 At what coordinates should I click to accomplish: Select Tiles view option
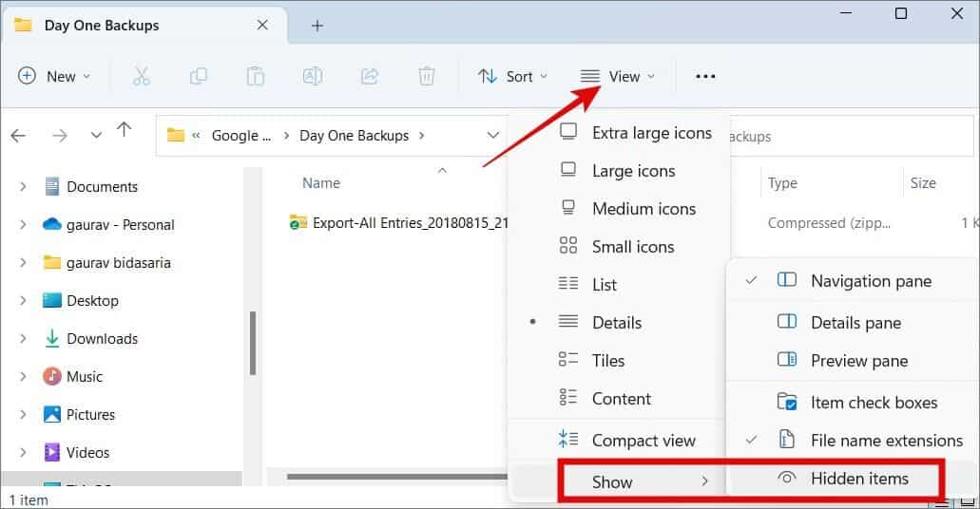click(x=592, y=360)
